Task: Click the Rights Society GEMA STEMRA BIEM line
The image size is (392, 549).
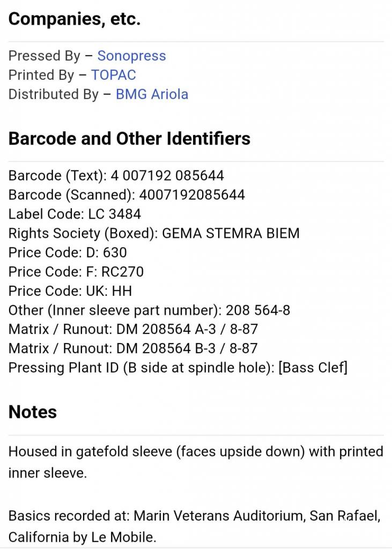Action: tap(154, 233)
